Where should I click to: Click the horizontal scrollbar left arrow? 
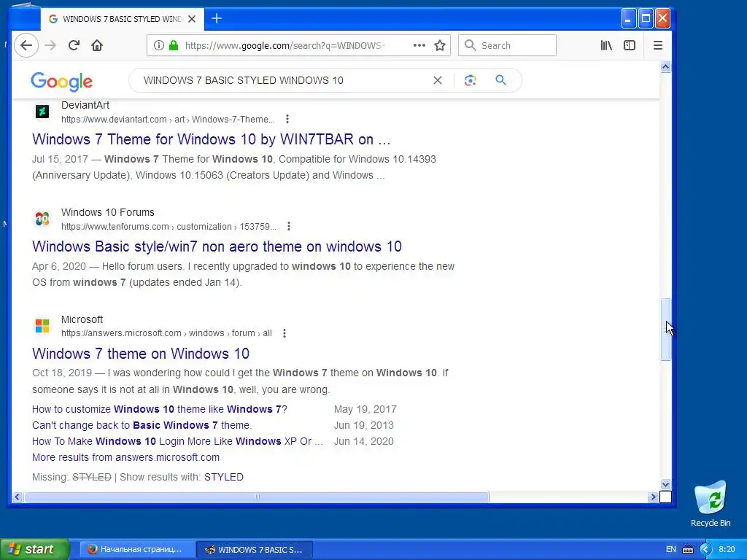[x=18, y=497]
